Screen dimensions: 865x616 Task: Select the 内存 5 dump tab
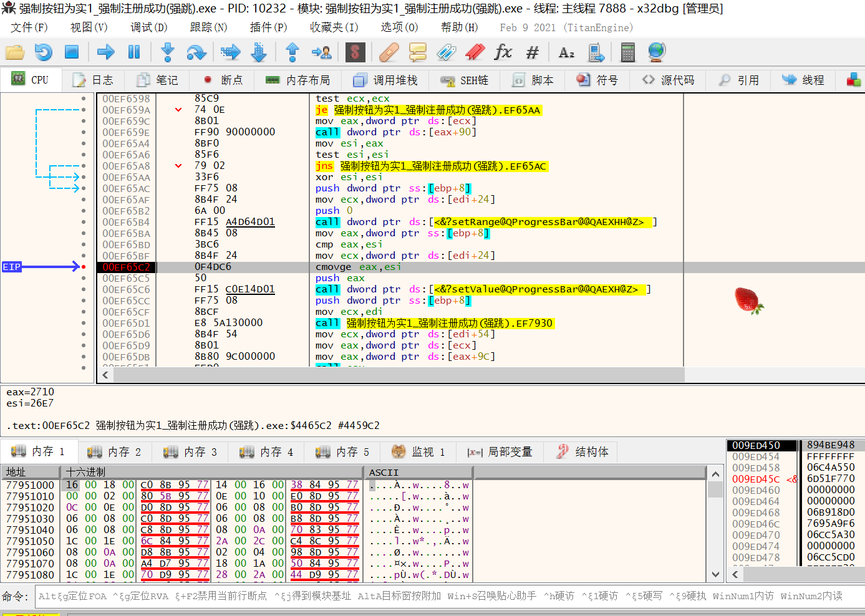[343, 451]
